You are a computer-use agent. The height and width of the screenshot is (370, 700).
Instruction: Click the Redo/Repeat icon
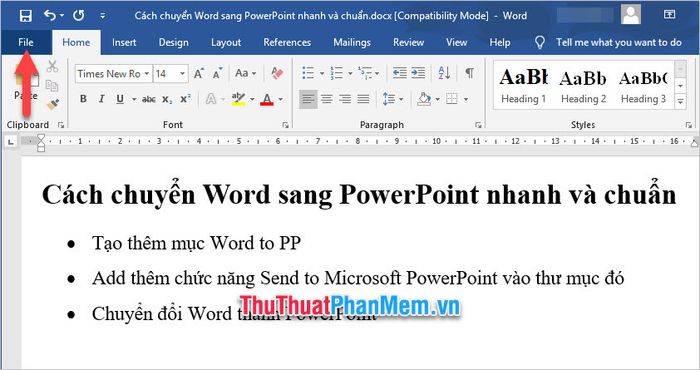[x=79, y=16]
